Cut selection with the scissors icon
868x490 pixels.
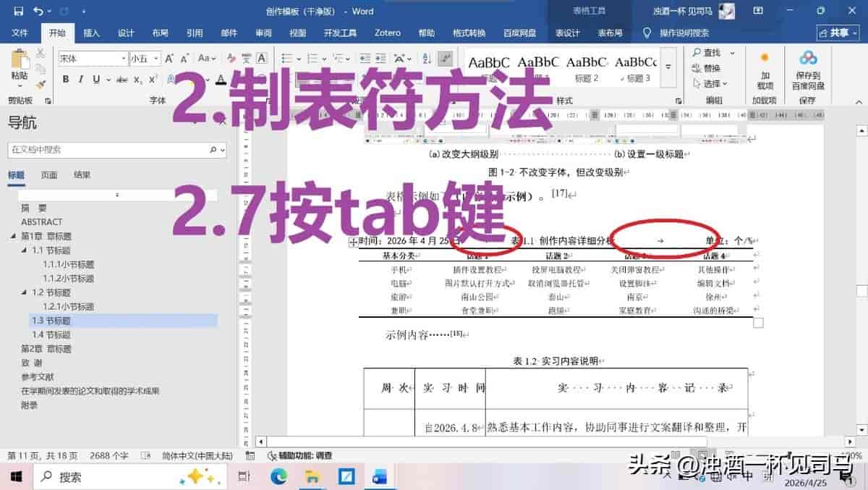[x=41, y=53]
